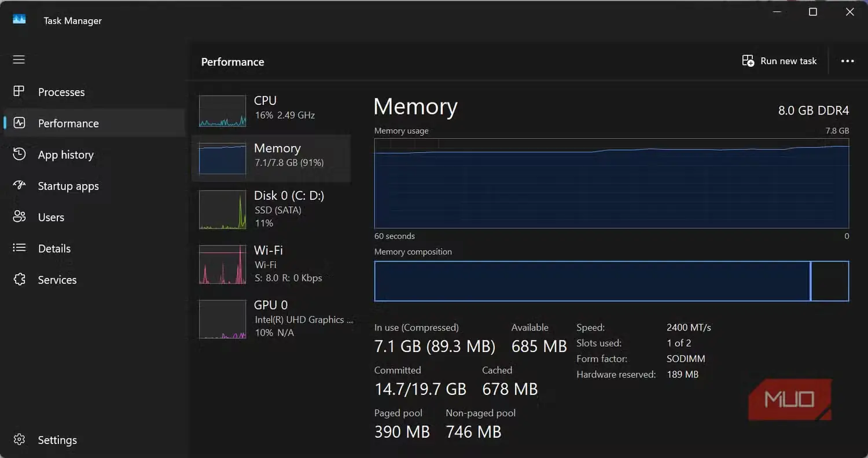
Task: Click the Settings gear icon
Action: (x=19, y=439)
